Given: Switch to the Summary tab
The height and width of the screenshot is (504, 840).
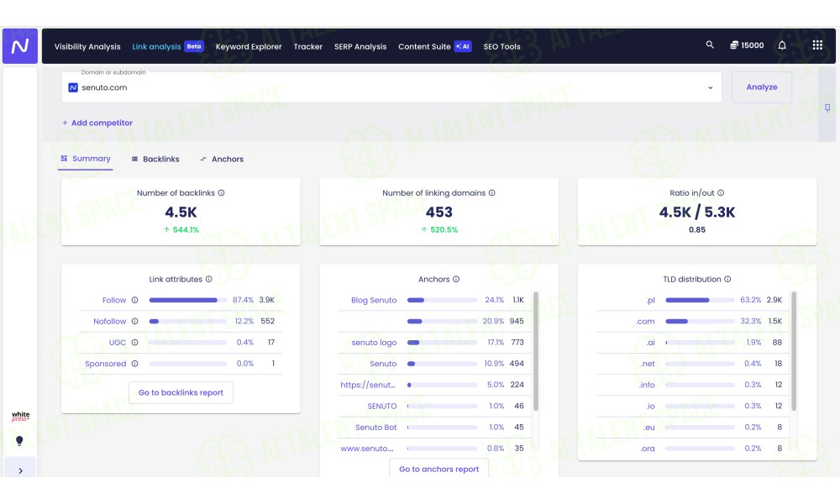Looking at the screenshot, I should pyautogui.click(x=86, y=159).
